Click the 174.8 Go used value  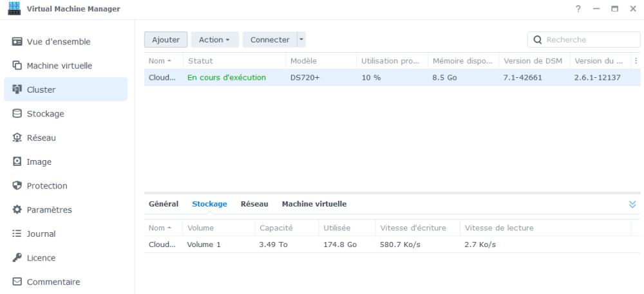coord(340,244)
